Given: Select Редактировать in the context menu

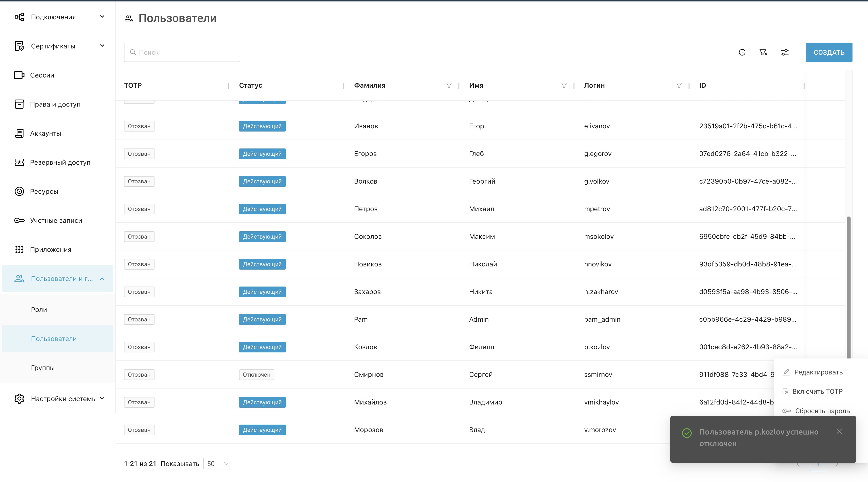Looking at the screenshot, I should tap(818, 372).
